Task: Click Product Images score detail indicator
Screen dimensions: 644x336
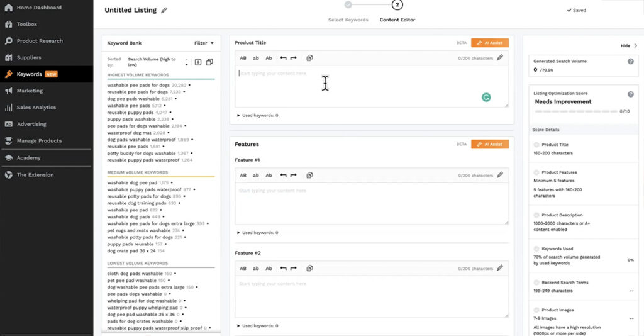Action: (x=536, y=310)
